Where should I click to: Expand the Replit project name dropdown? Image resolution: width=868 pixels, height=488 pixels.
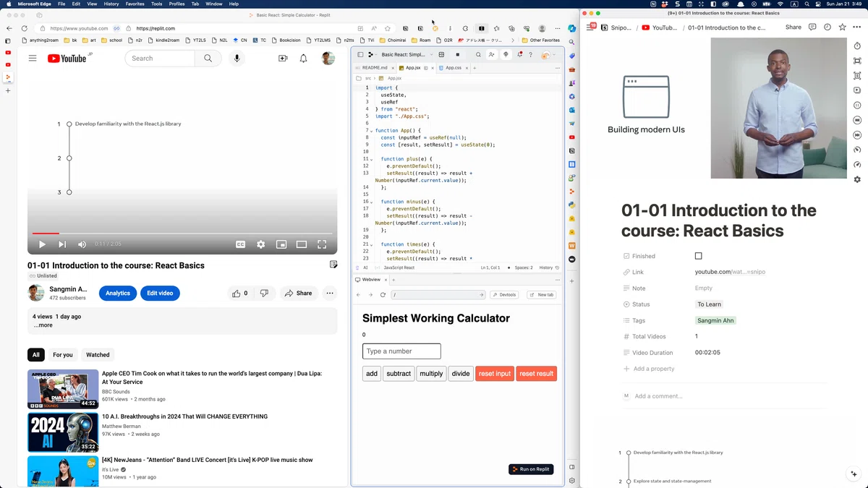[432, 54]
